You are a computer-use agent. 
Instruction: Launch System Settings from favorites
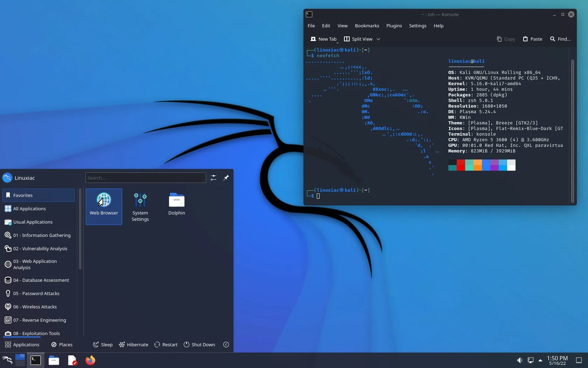coord(140,206)
